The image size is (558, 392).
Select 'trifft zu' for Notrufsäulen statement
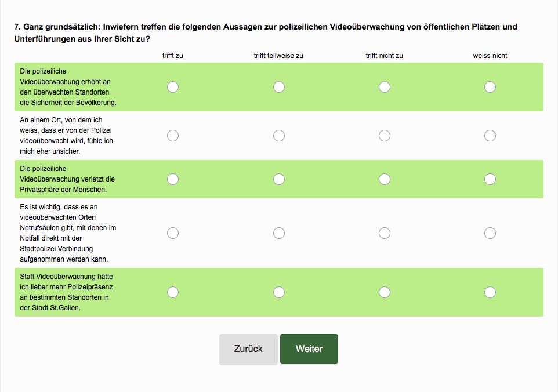(173, 233)
